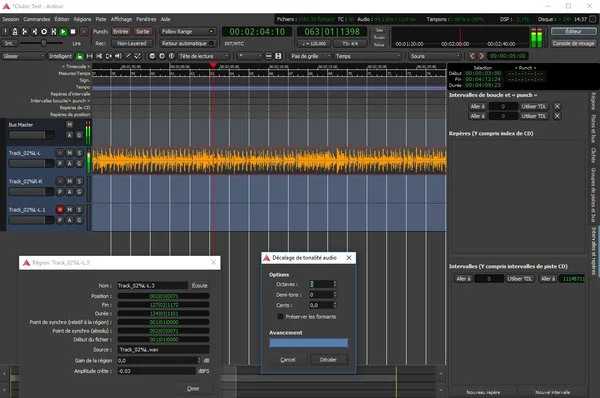Click Close in the Région dialog
This screenshot has height=398, width=600.
(x=193, y=388)
